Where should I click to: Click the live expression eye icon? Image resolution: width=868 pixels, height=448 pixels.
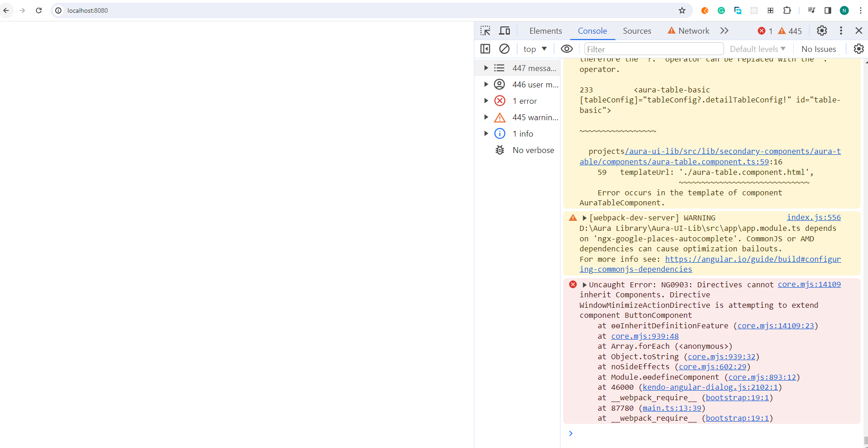566,49
